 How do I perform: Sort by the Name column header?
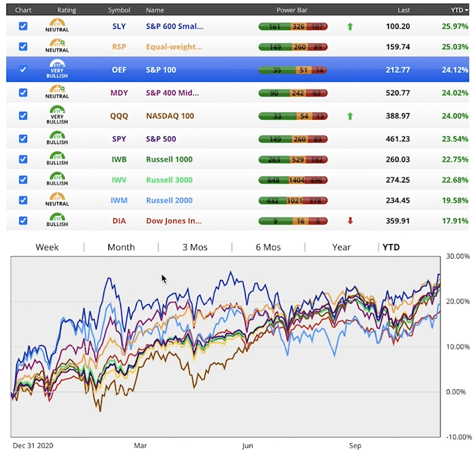(x=155, y=10)
